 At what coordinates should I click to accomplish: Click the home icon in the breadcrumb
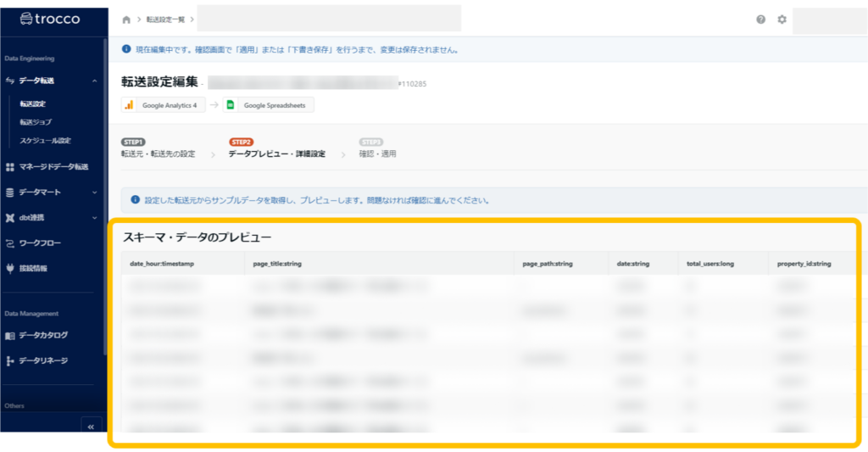[x=126, y=19]
